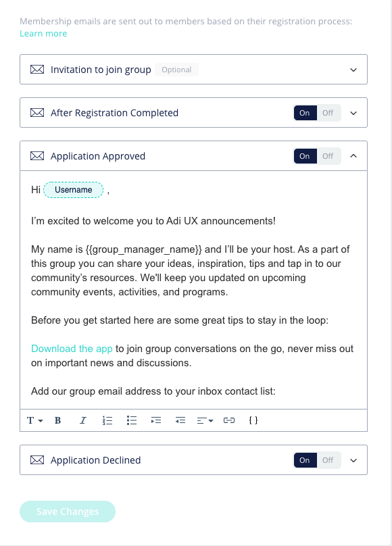Toggle bold formatting in editor toolbar
This screenshot has width=392, height=546.
click(x=58, y=420)
